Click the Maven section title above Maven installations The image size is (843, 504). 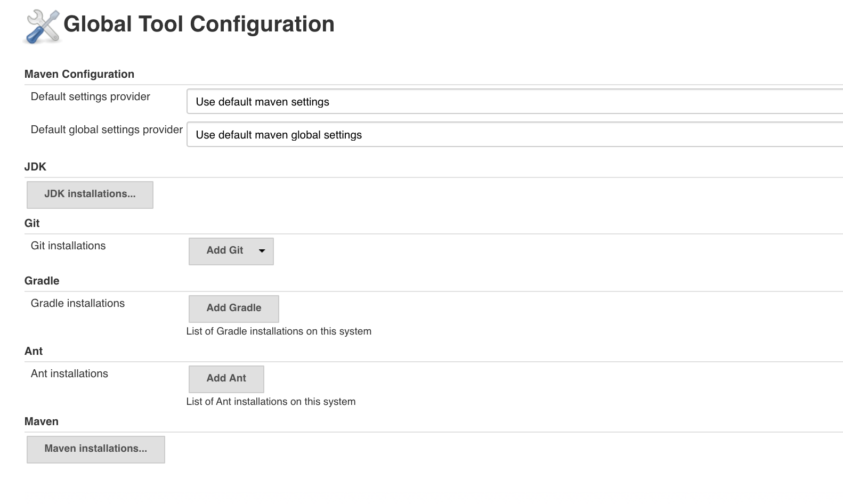[x=42, y=421]
